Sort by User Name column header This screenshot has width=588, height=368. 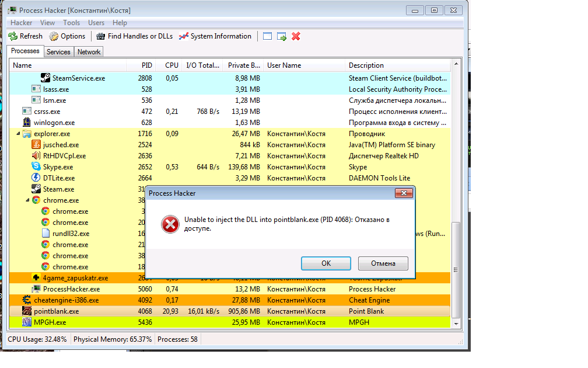point(304,65)
